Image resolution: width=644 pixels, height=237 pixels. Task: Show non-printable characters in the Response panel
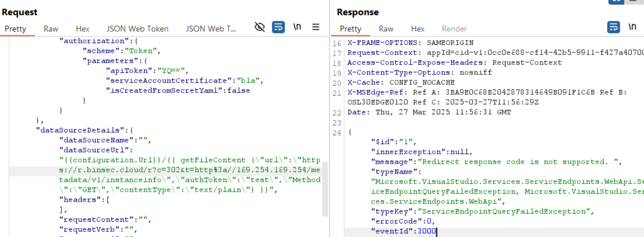pyautogui.click(x=633, y=27)
